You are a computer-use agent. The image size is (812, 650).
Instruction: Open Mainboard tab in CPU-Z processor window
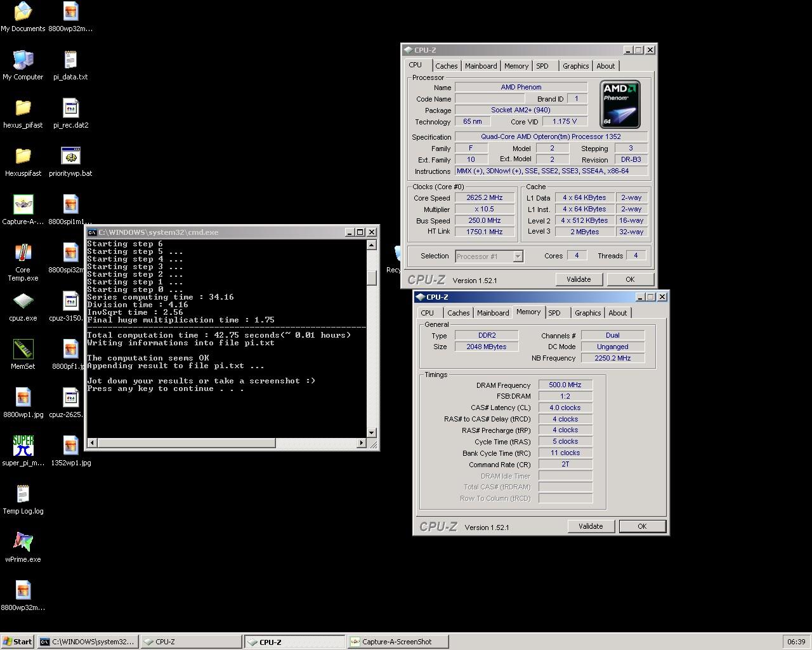point(481,66)
